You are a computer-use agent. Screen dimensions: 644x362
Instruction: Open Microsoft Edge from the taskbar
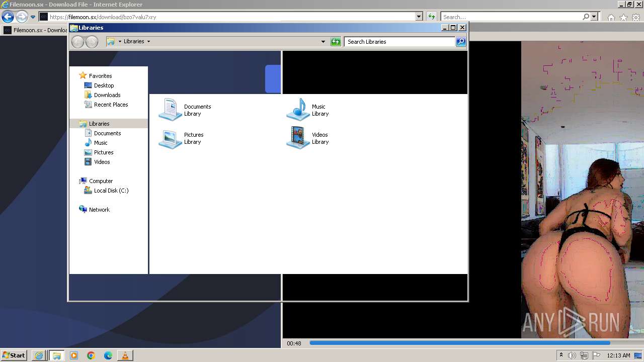click(x=108, y=355)
